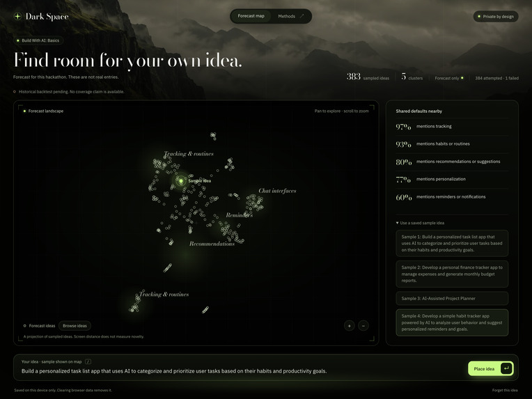Click the 383 sampled ideas stat
The image size is (532, 399).
click(x=368, y=77)
